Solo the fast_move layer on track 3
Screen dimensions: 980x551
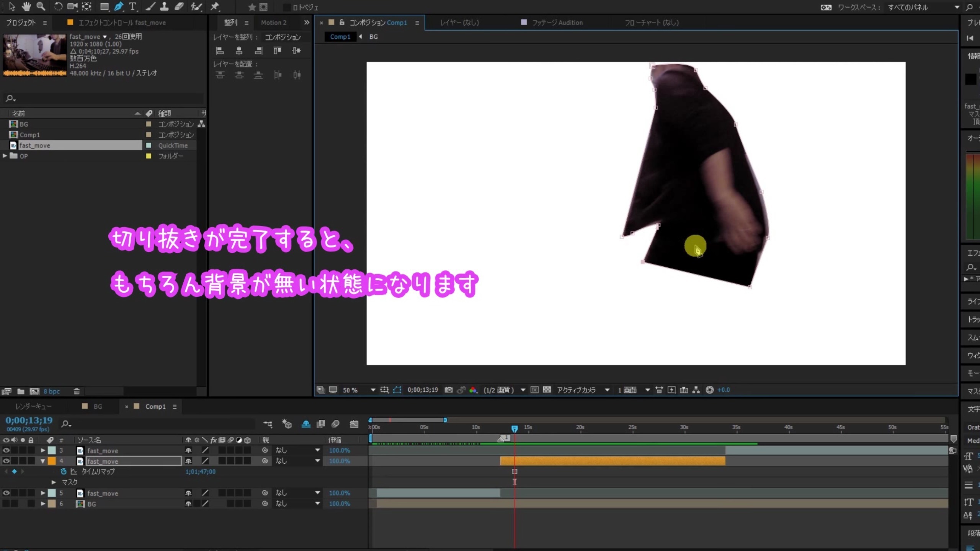23,450
